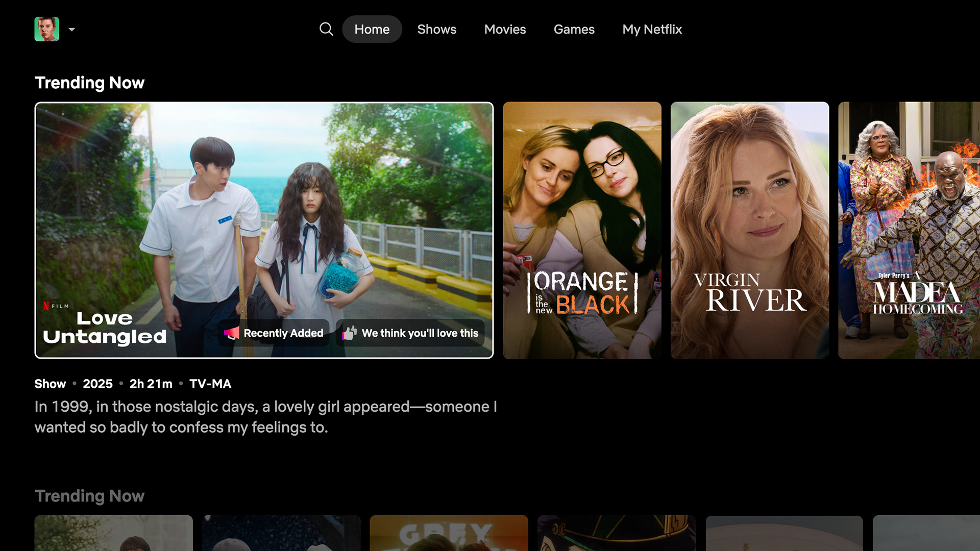
Task: Select Orange Is the New Black poster
Action: tap(582, 230)
